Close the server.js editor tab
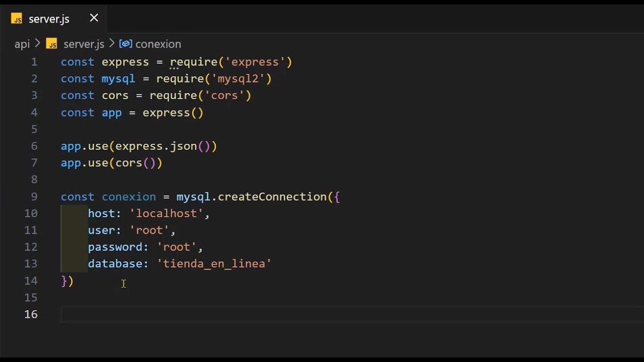 point(94,18)
